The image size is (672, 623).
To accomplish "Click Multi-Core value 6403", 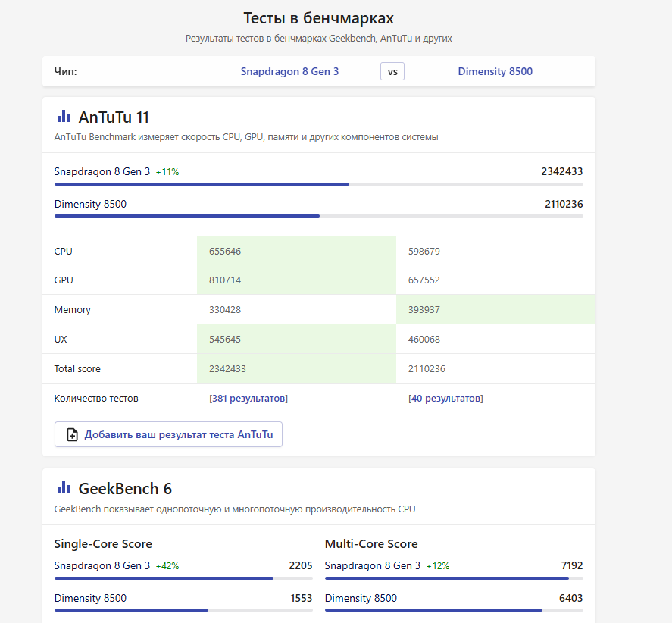I will coord(570,598).
